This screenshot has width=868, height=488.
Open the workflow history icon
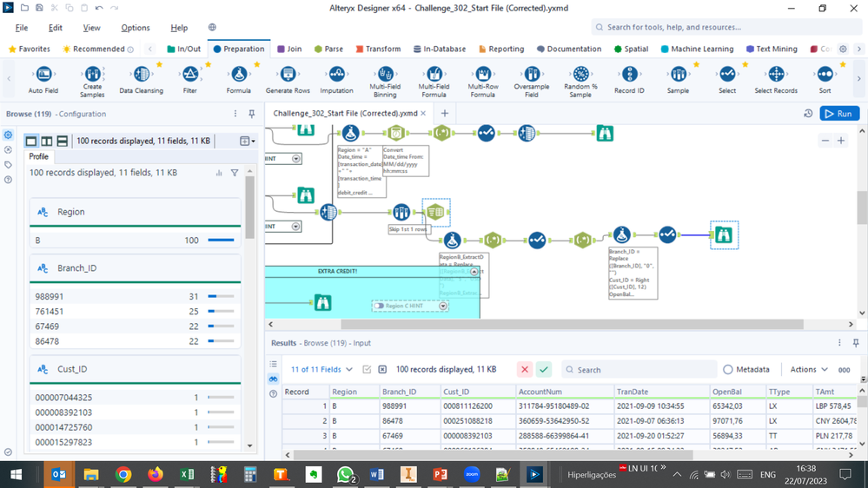808,114
